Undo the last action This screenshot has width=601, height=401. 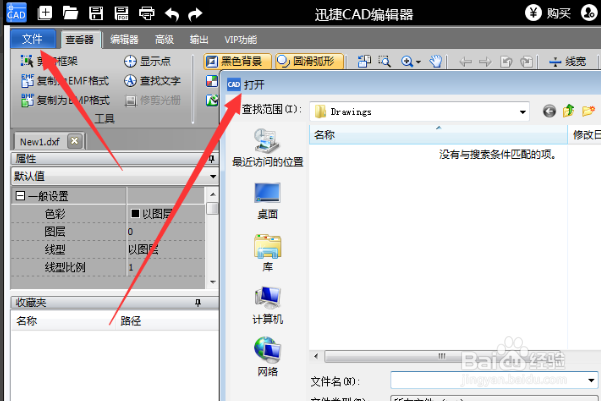[172, 14]
